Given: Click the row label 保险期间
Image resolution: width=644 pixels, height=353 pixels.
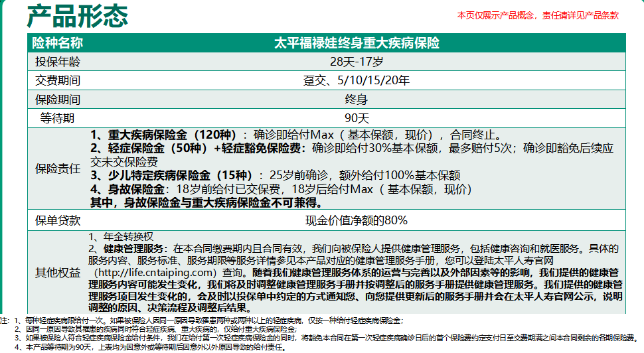Looking at the screenshot, I should tap(58, 100).
